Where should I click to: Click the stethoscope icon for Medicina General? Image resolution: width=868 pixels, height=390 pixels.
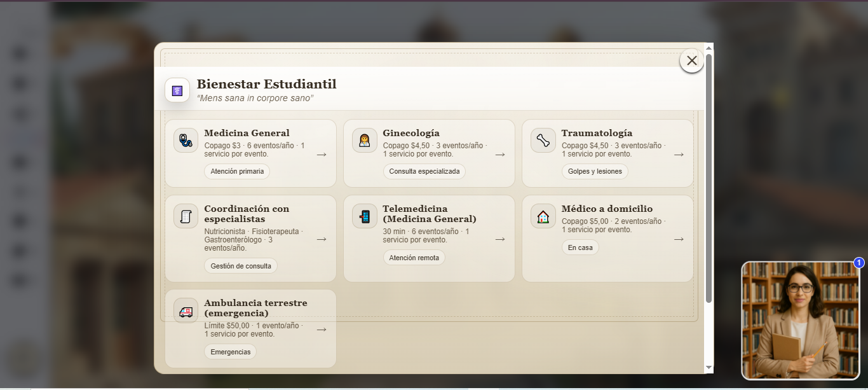(x=186, y=140)
